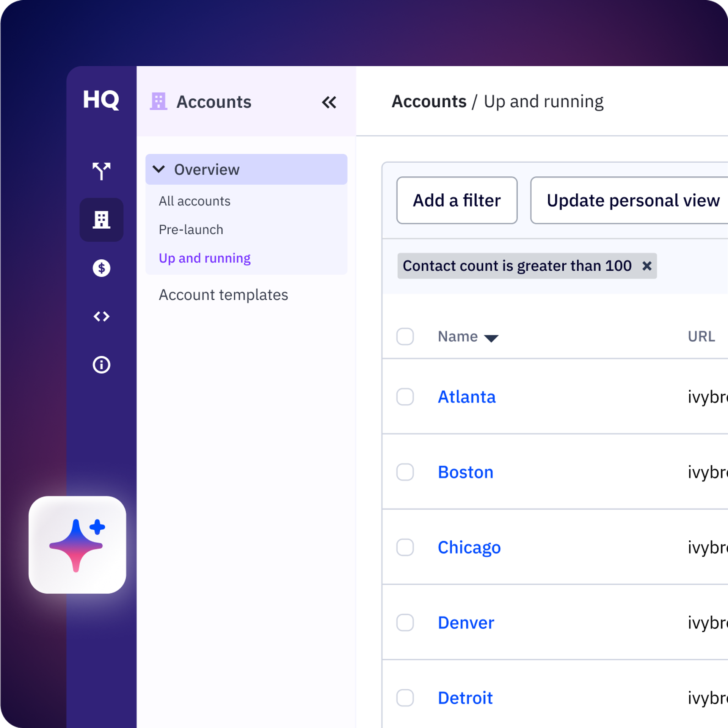728x728 pixels.
Task: Toggle the select-all header checkbox
Action: click(x=405, y=336)
